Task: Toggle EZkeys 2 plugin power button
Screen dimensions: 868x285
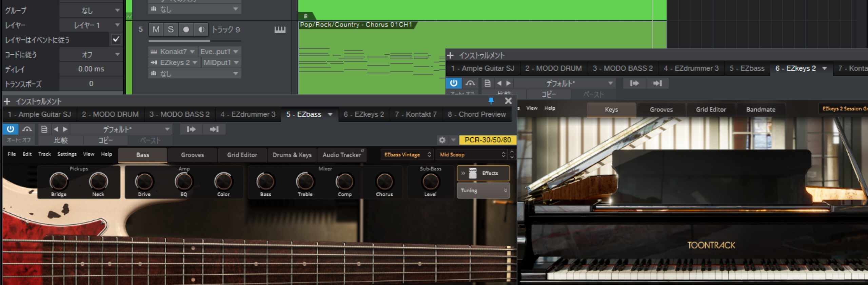Action: point(454,83)
